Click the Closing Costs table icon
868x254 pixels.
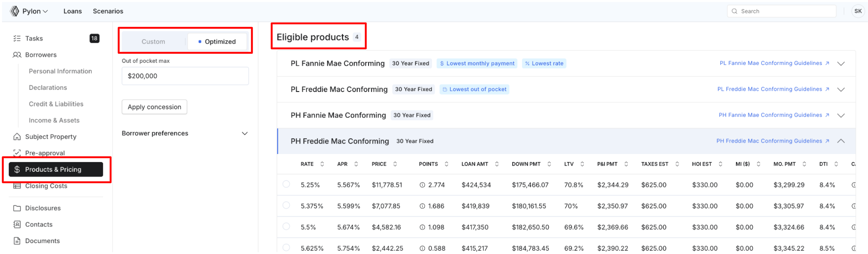tap(17, 186)
